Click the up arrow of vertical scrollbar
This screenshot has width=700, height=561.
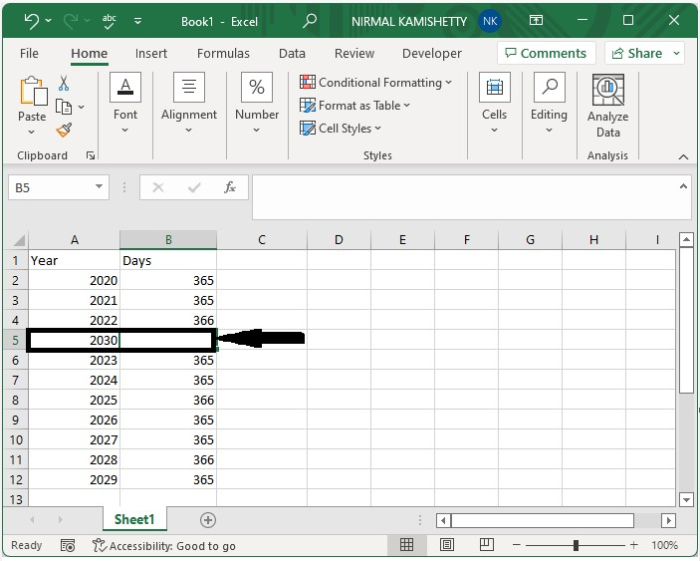coord(686,240)
